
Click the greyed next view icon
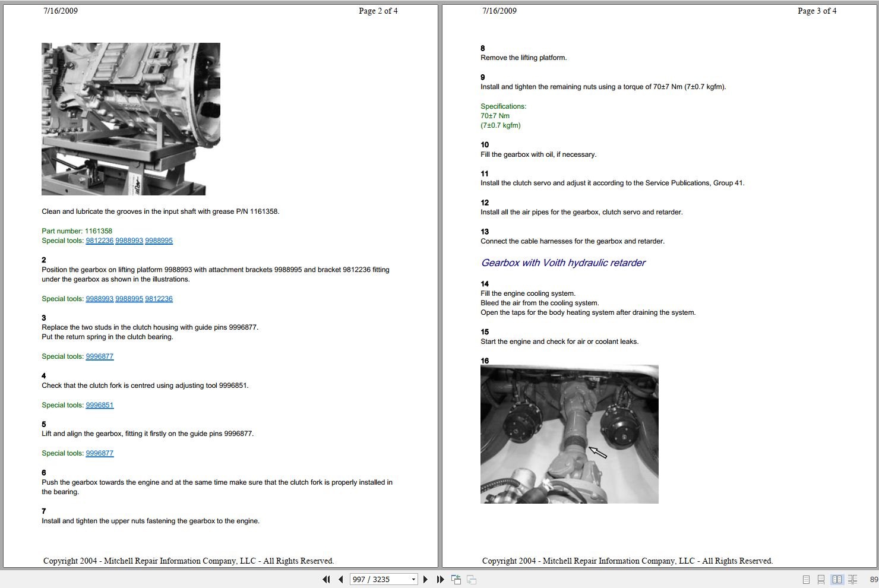click(472, 579)
